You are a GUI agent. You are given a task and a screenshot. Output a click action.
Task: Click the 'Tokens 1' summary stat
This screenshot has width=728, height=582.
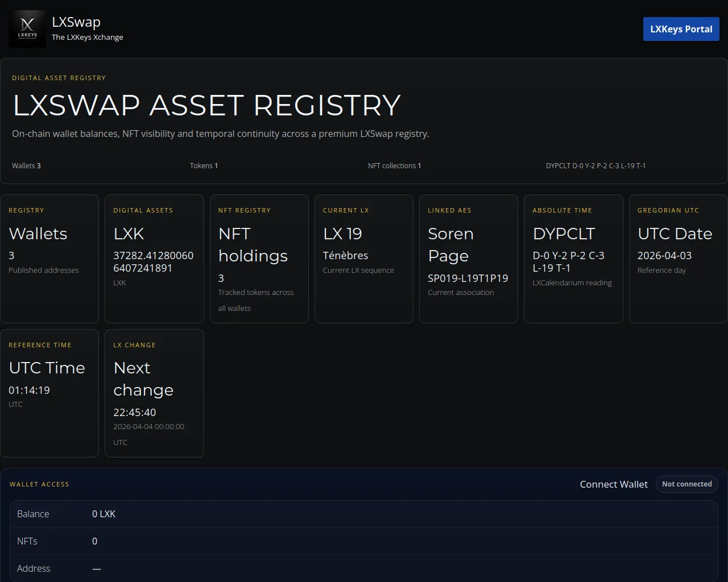coord(204,166)
